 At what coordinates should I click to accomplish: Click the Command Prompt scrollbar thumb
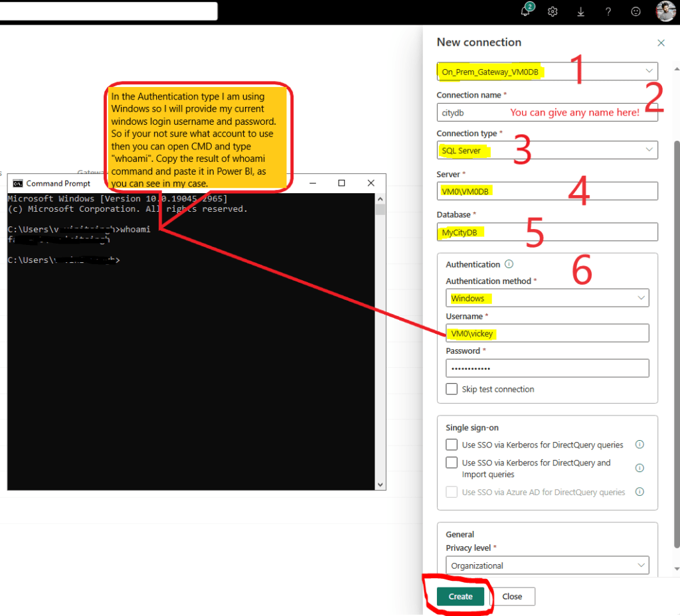[x=381, y=209]
